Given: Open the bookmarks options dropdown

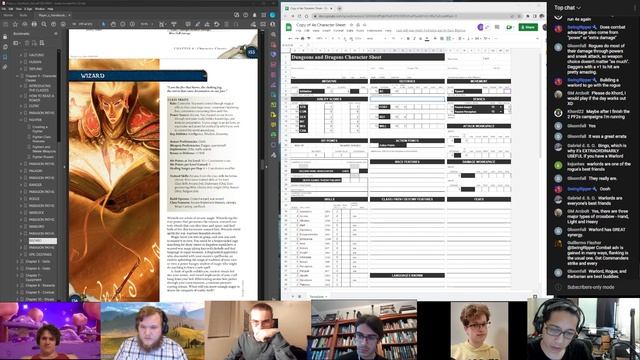Looking at the screenshot, I should coord(17,43).
